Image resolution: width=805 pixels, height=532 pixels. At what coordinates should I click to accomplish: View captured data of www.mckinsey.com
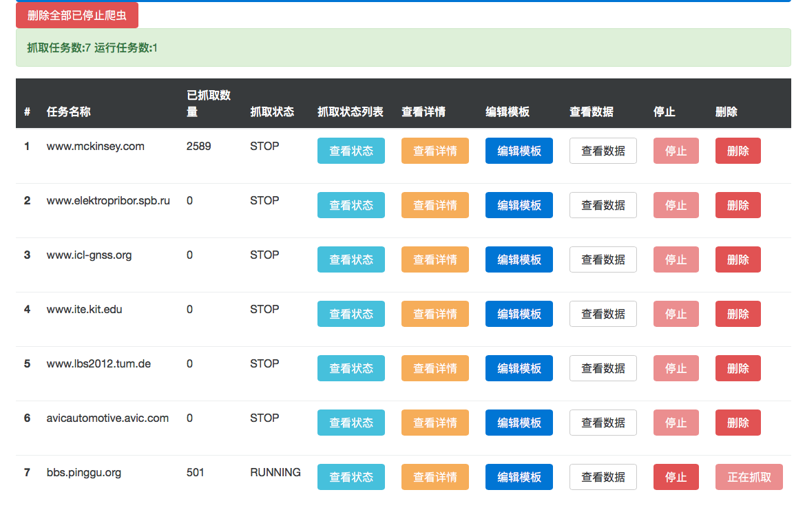pyautogui.click(x=603, y=150)
